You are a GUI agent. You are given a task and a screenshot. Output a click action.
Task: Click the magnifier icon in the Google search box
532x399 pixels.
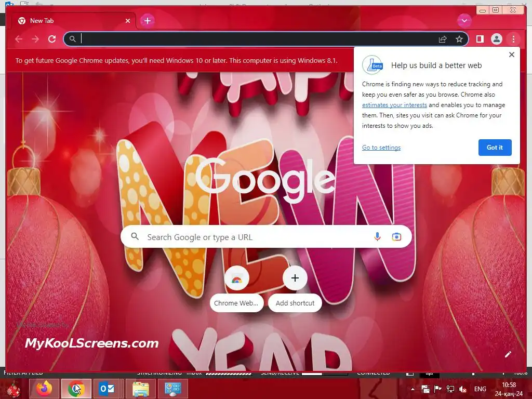pyautogui.click(x=135, y=236)
